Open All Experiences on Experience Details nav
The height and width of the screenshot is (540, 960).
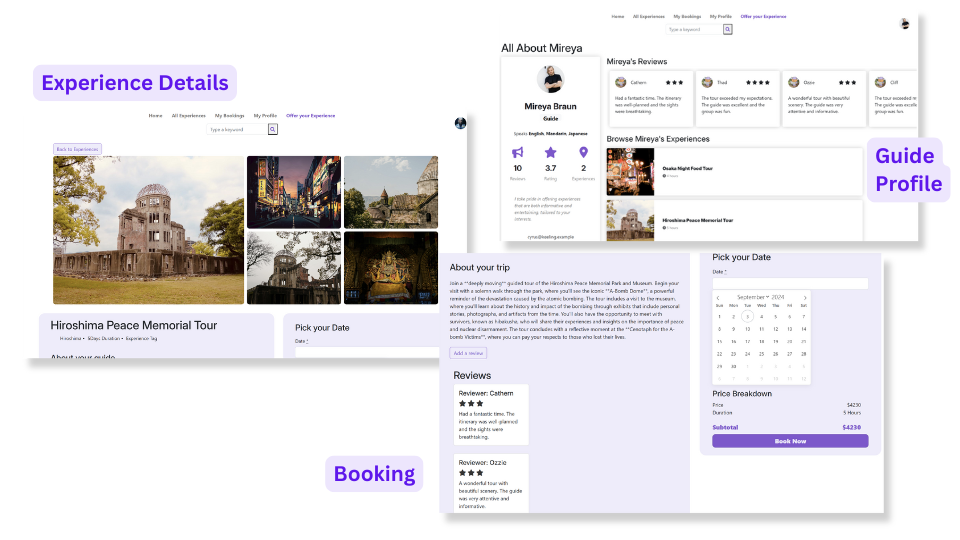[189, 115]
